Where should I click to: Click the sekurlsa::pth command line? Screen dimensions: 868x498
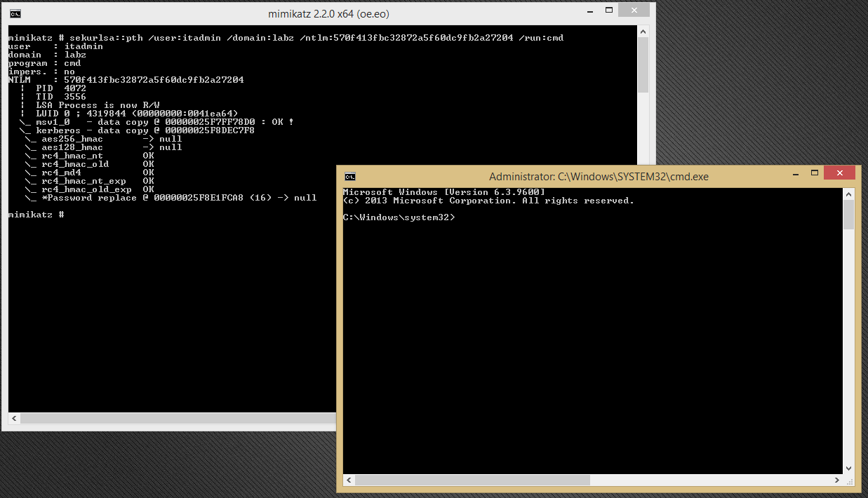[286, 38]
